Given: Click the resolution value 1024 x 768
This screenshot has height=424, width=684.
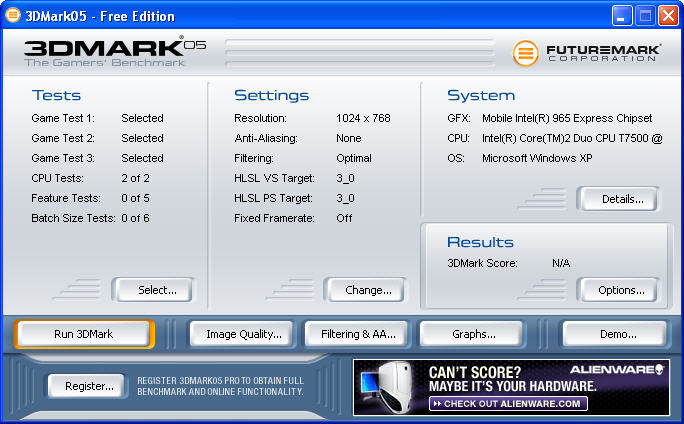Looking at the screenshot, I should [x=363, y=118].
